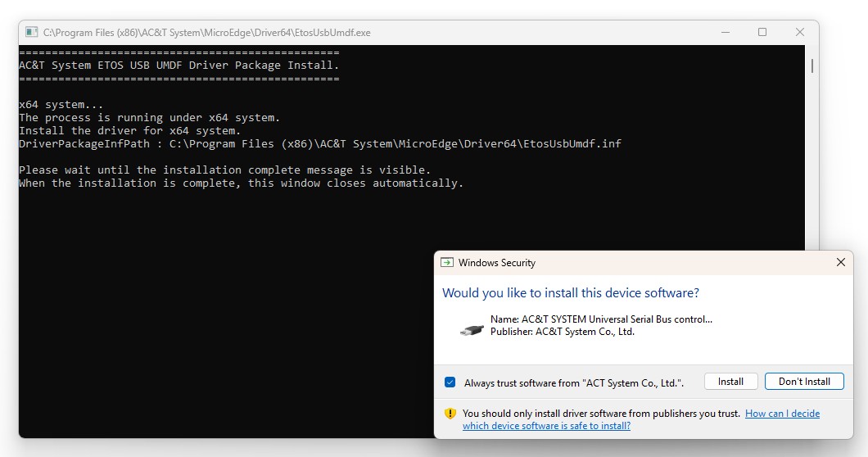Click the yellow warning shield icon
The image size is (868, 457).
coord(450,414)
